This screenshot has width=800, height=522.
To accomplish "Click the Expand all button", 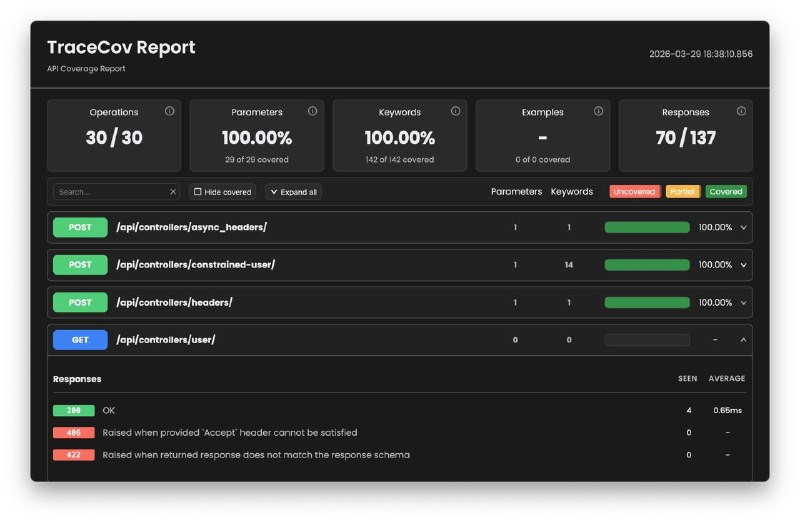I will tap(293, 192).
